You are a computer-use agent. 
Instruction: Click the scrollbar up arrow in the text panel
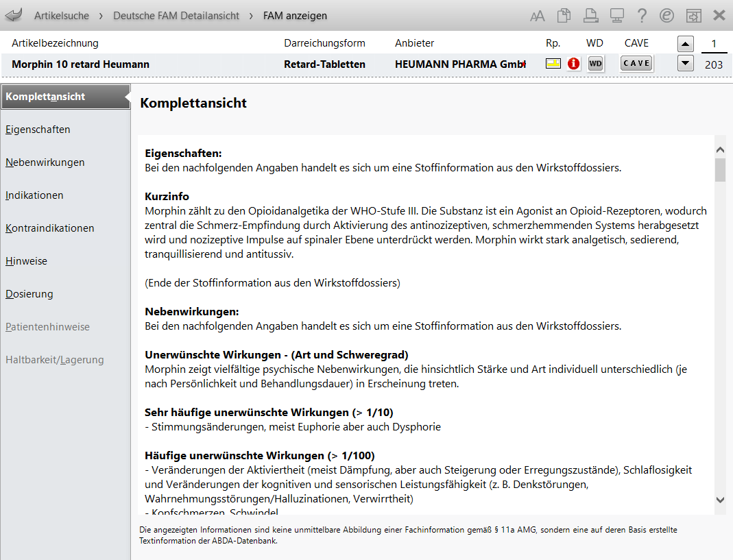(720, 150)
